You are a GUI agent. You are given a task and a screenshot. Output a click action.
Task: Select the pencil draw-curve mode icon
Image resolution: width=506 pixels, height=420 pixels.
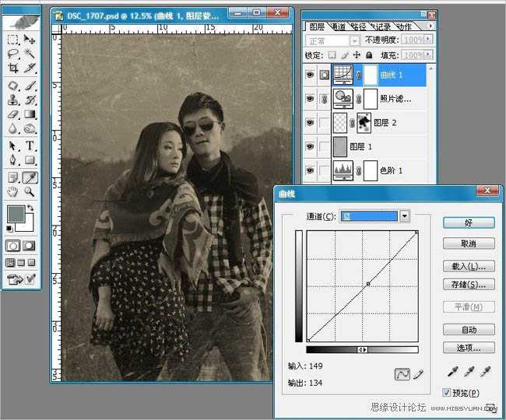point(418,374)
